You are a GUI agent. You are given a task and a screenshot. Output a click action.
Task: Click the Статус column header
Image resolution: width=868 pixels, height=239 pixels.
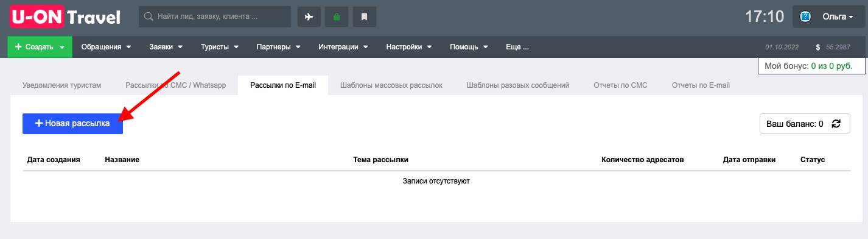(x=813, y=160)
